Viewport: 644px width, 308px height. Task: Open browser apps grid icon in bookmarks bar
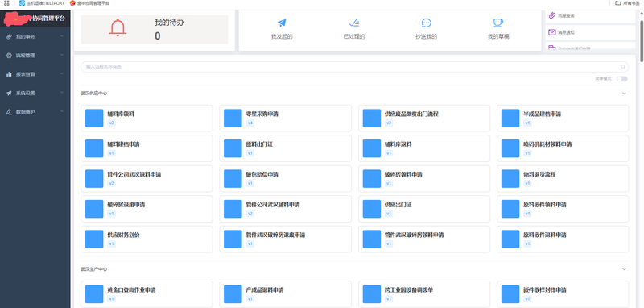point(6,3)
